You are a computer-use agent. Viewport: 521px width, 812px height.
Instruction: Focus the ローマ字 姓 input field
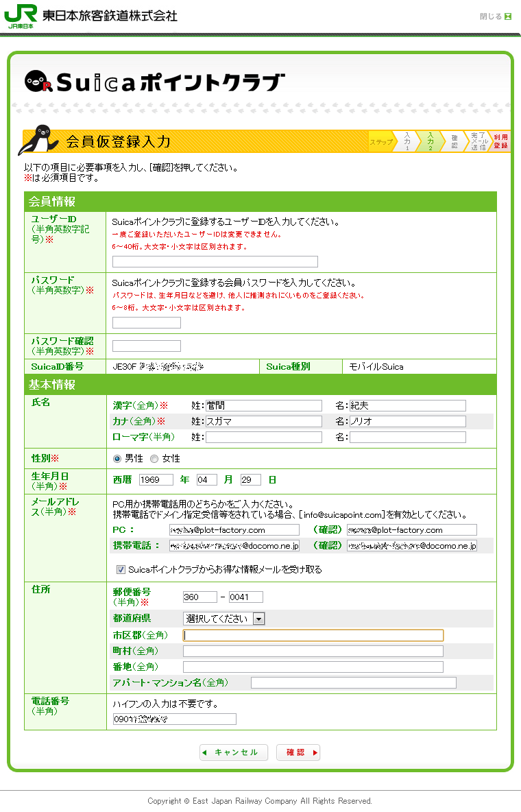point(264,438)
